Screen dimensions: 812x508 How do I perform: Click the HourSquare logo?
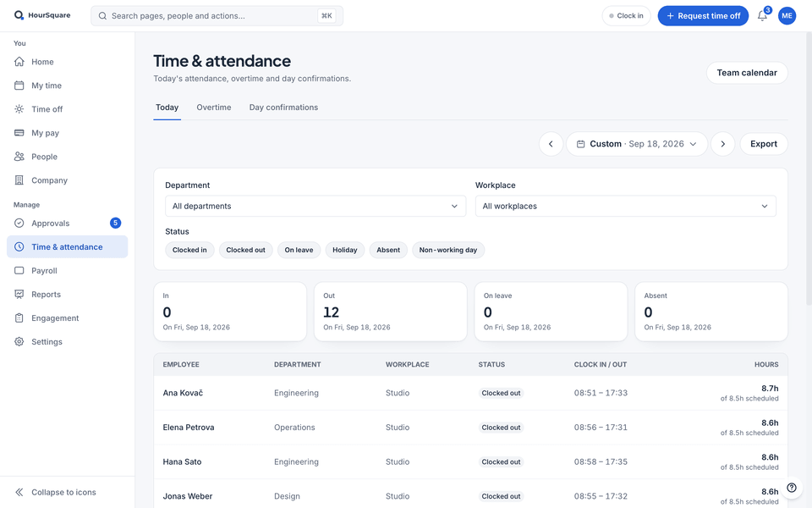click(x=42, y=15)
